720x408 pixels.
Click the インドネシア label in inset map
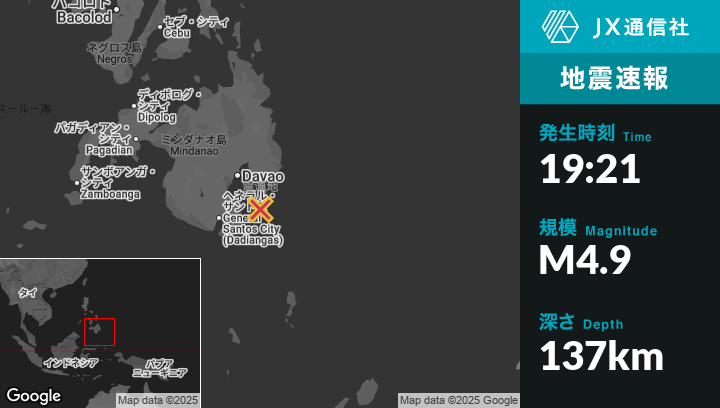(71, 362)
